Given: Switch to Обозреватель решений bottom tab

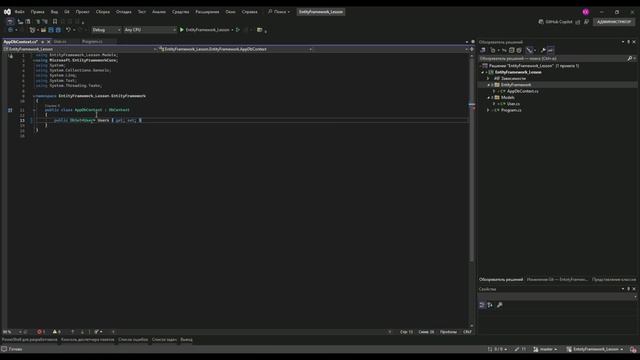Looking at the screenshot, I should click(501, 280).
